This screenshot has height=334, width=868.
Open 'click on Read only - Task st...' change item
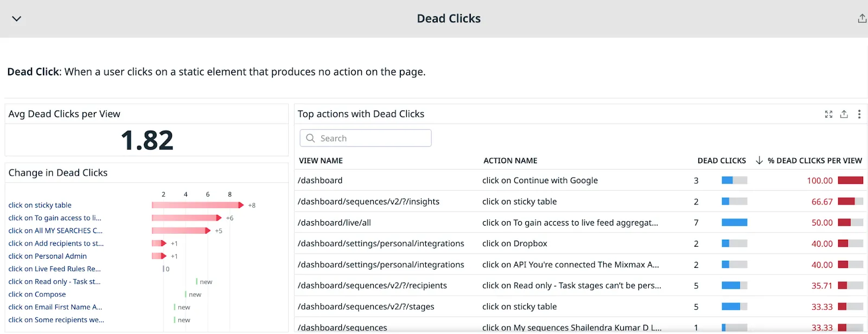click(54, 282)
